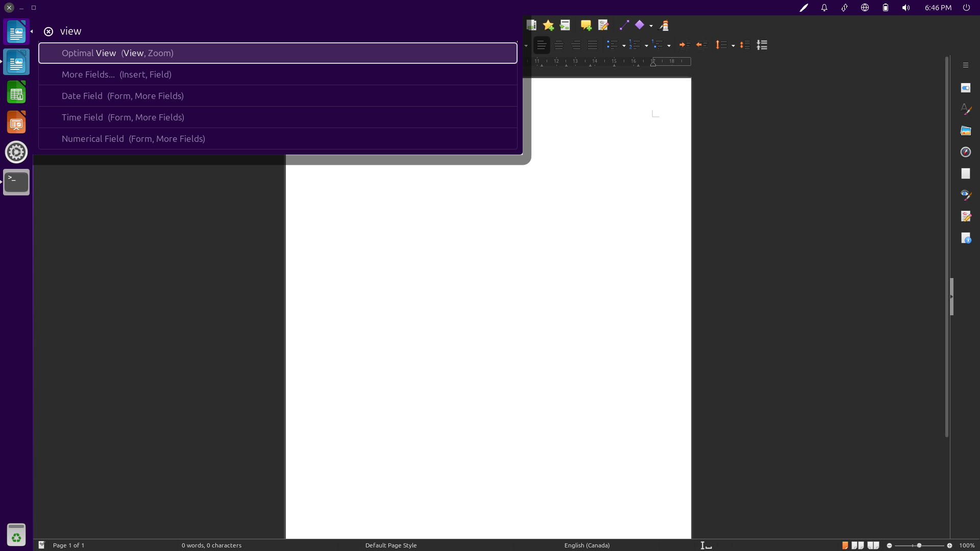Choose More Fields... (Insert, Field) result
The image size is (980, 551).
pyautogui.click(x=278, y=74)
